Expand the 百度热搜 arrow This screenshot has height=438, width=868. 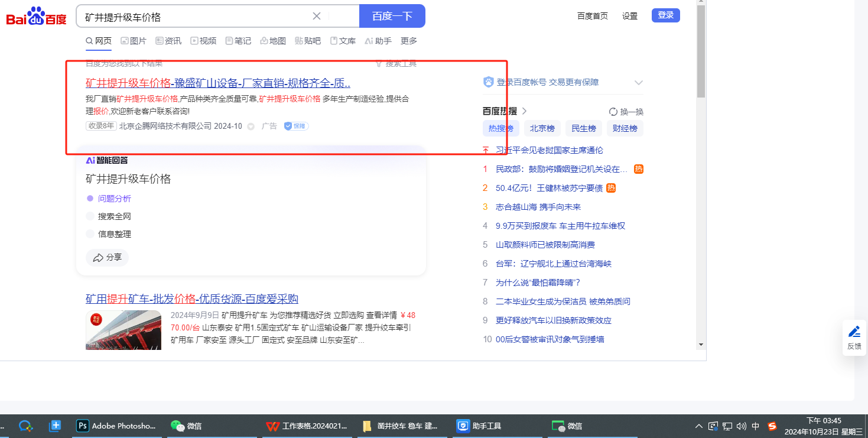[524, 111]
